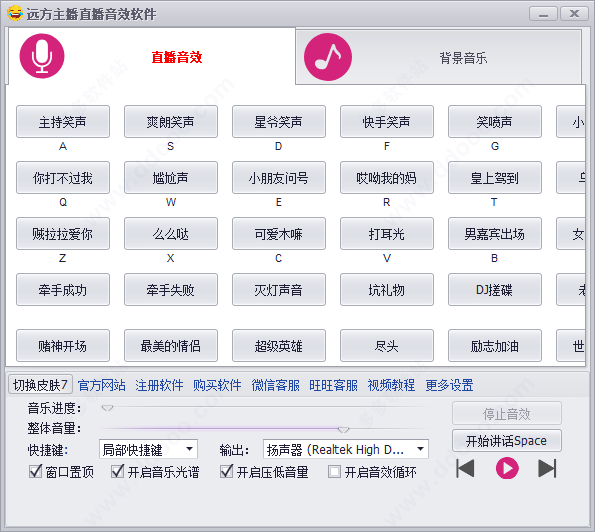The height and width of the screenshot is (532, 595).
Task: Open the 局部快捷键 hotkey dropdown
Action: tap(148, 450)
